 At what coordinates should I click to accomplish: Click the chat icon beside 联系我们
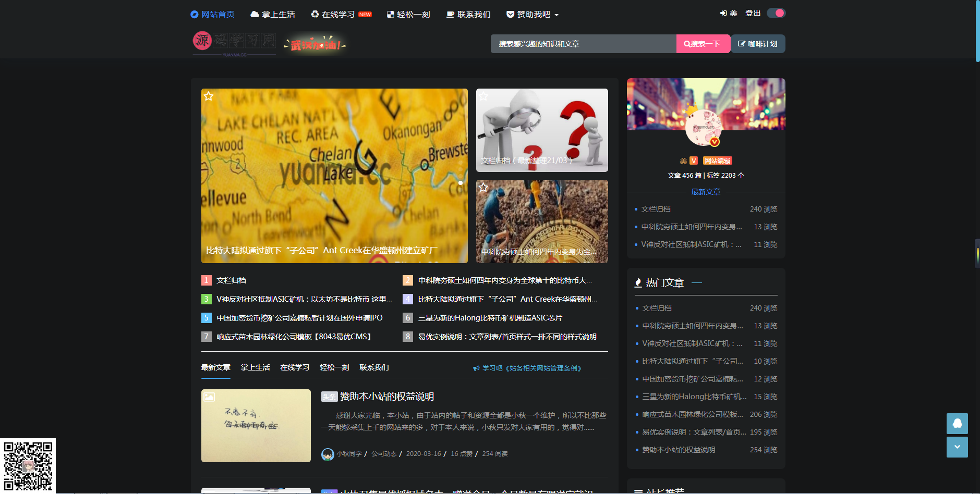click(449, 14)
